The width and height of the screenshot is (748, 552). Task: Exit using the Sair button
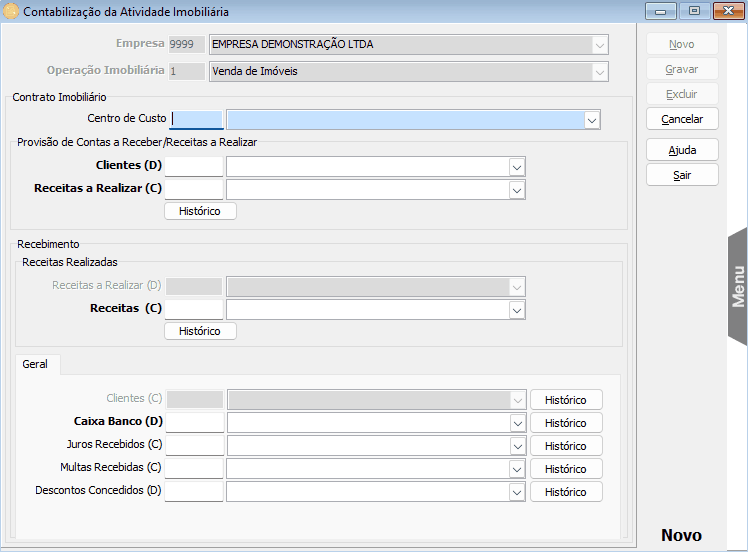pos(682,175)
